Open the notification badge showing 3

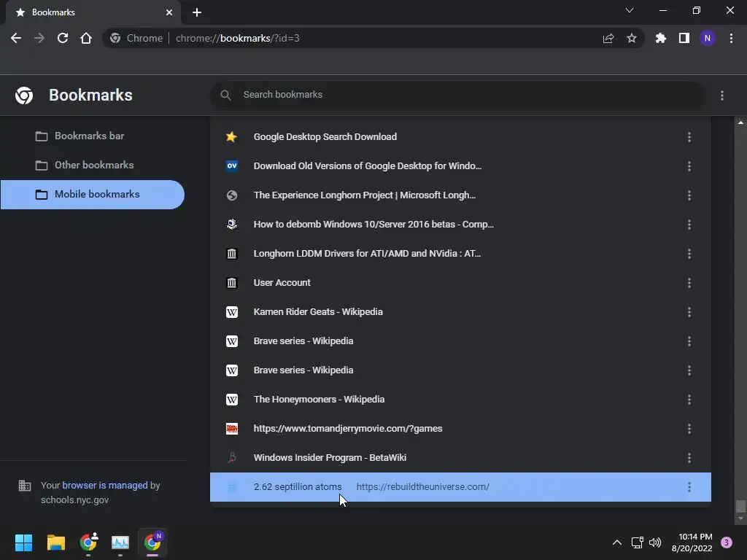[x=727, y=542]
